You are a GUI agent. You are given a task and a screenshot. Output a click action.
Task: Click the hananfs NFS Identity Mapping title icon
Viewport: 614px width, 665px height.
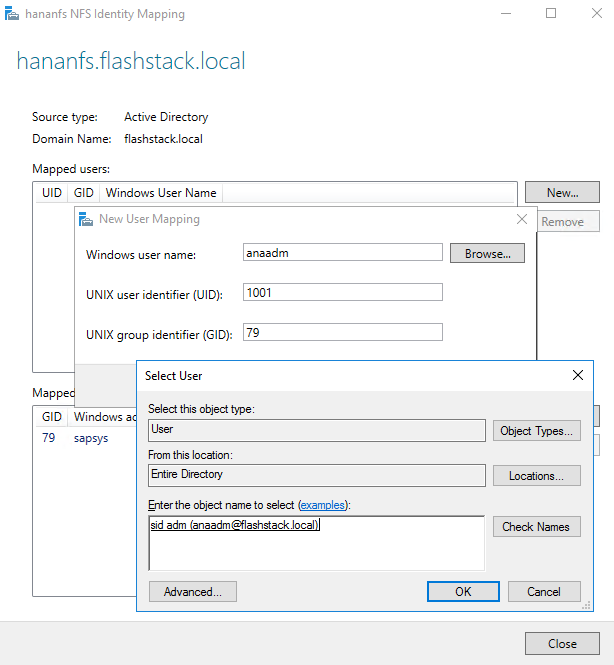11,14
